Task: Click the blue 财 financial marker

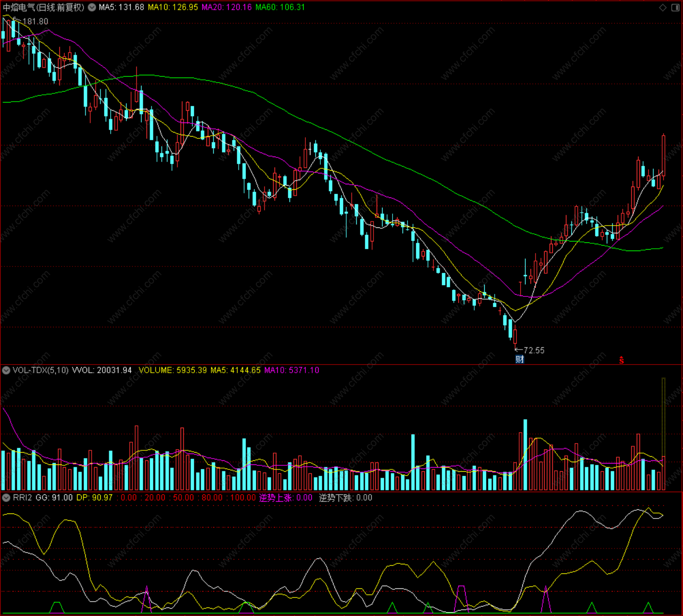Action: 520,360
